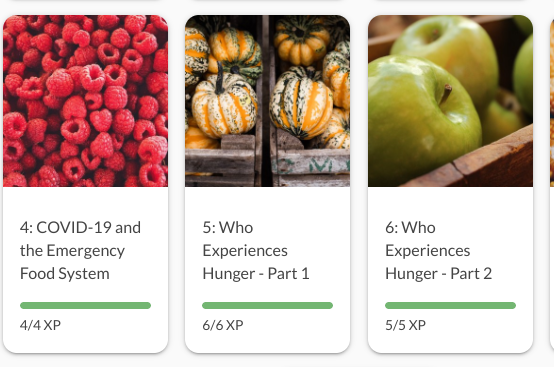
Task: Click the green painted lettering on the crate
Action: [x=311, y=165]
